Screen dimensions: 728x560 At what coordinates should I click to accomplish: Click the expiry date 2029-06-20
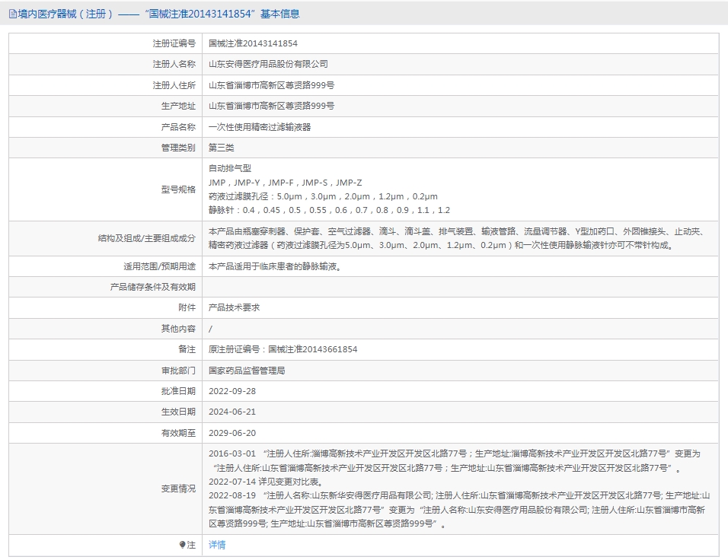click(232, 432)
